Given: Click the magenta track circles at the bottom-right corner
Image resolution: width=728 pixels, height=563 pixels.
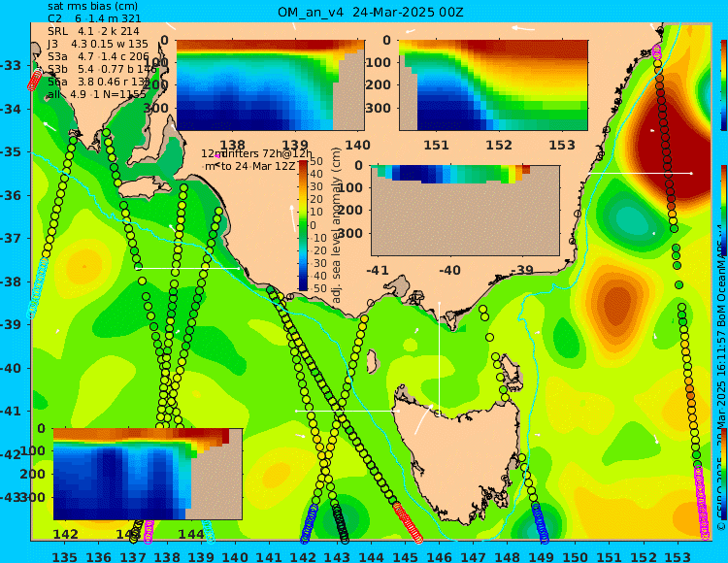Looking at the screenshot, I should click(702, 503).
